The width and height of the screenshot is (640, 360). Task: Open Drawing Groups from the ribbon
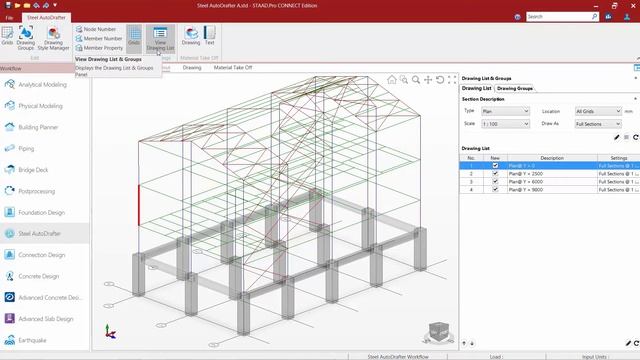tap(26, 38)
